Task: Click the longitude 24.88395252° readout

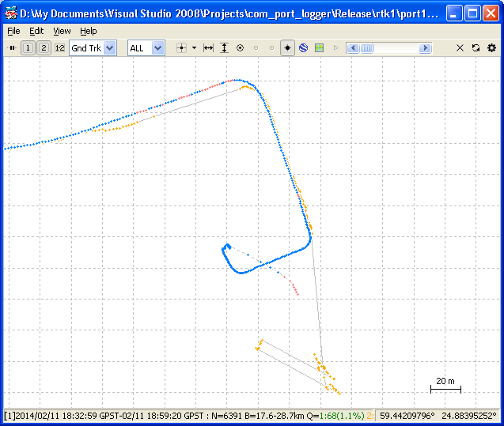Action: pyautogui.click(x=469, y=416)
